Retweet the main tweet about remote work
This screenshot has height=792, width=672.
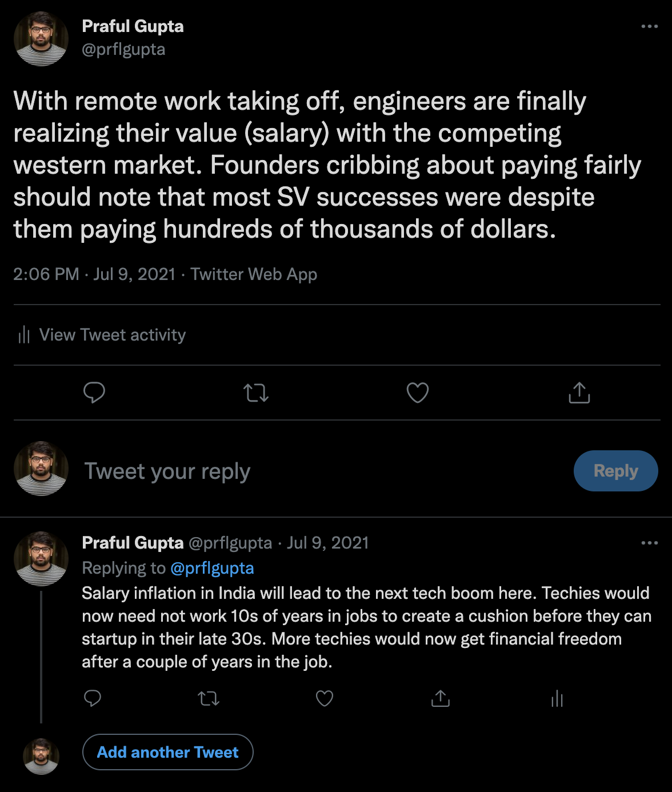256,393
